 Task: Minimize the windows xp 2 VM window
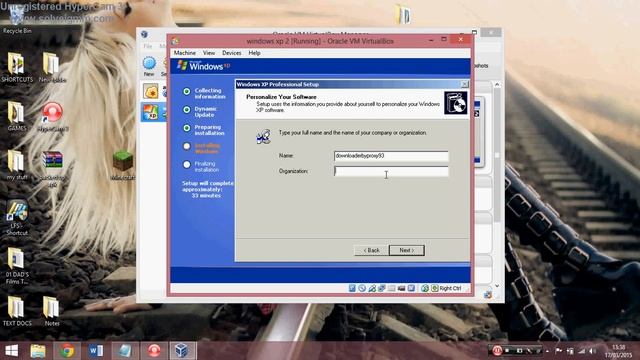pos(431,40)
